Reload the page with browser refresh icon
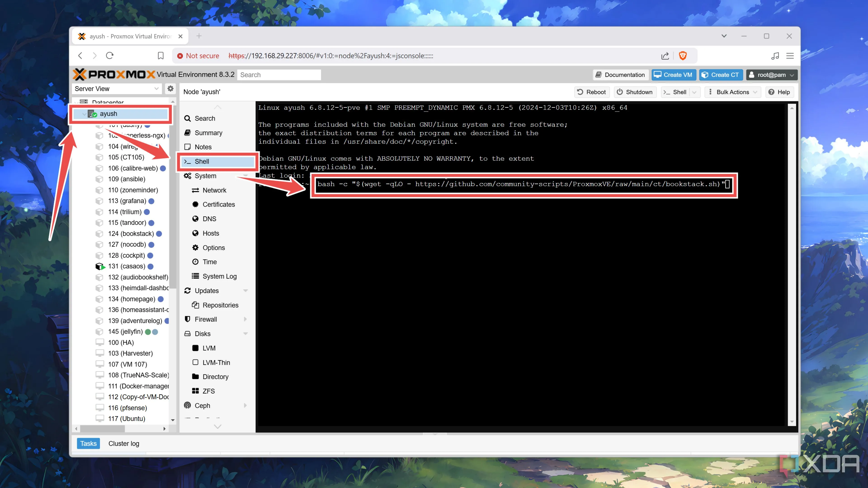The width and height of the screenshot is (868, 488). click(x=110, y=56)
